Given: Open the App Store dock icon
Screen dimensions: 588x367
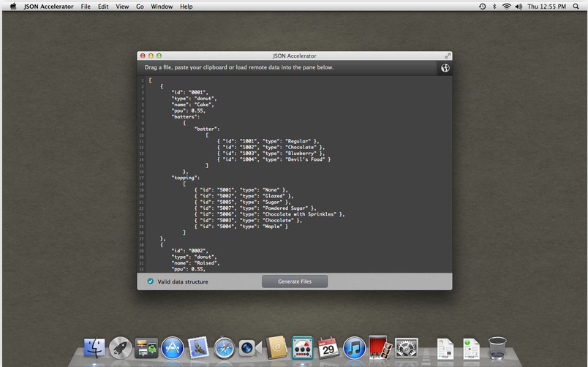Looking at the screenshot, I should click(x=172, y=348).
